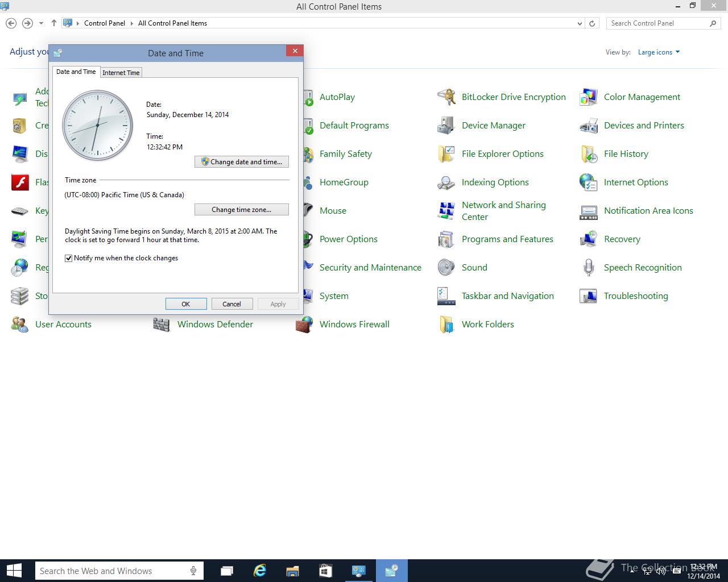The width and height of the screenshot is (728, 582).
Task: Open the Windows Firewall brick icon
Action: (x=304, y=325)
